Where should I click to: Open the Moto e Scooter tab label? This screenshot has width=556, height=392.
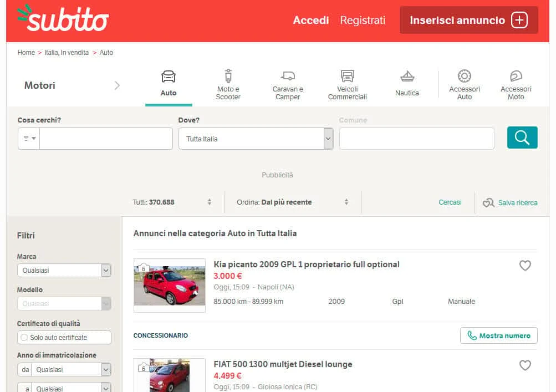(228, 93)
